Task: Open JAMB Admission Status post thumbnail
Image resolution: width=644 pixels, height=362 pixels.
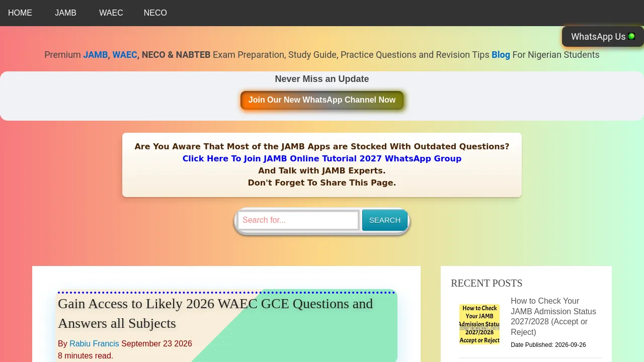Action: (479, 324)
